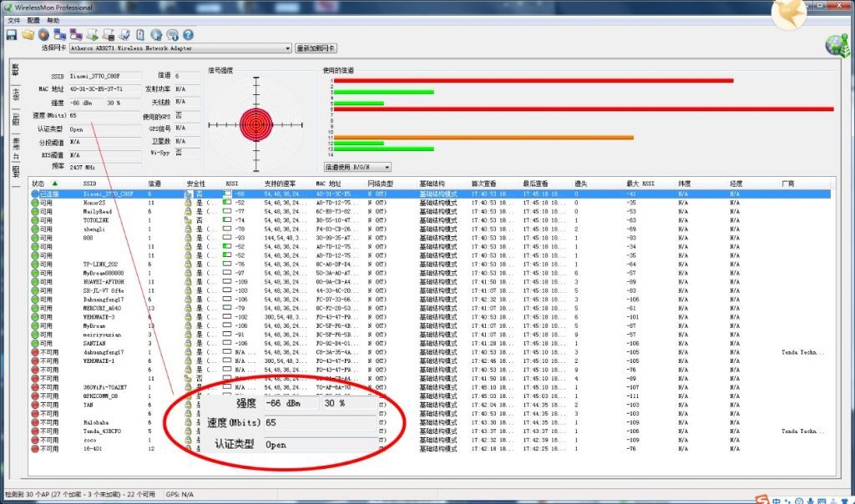Click the 重新加载网卡 button
This screenshot has width=855, height=504.
tap(316, 48)
